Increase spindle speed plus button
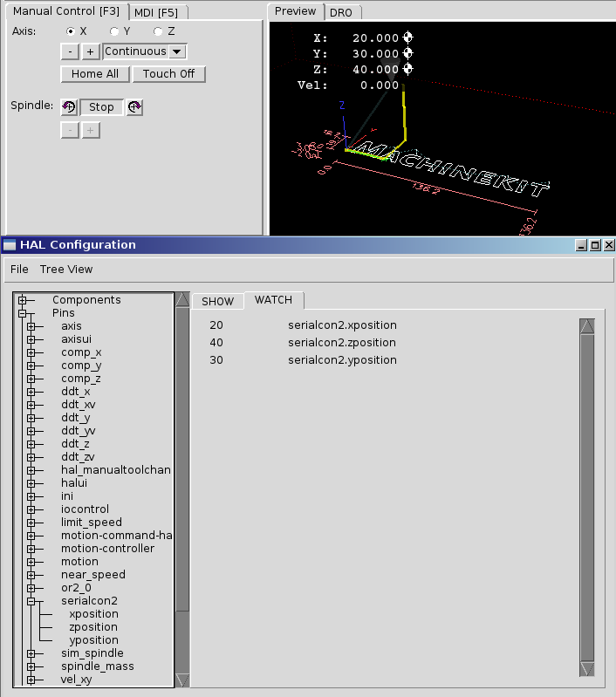616x697 pixels. 91,131
